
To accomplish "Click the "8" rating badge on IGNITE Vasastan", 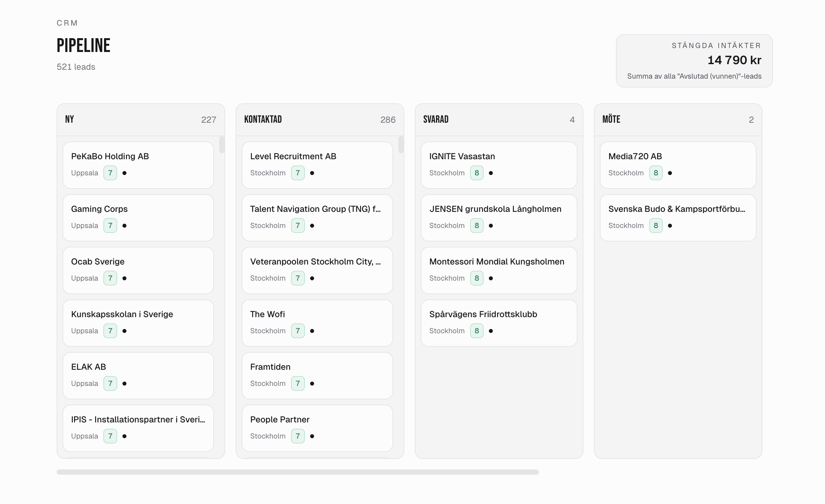I will point(477,173).
